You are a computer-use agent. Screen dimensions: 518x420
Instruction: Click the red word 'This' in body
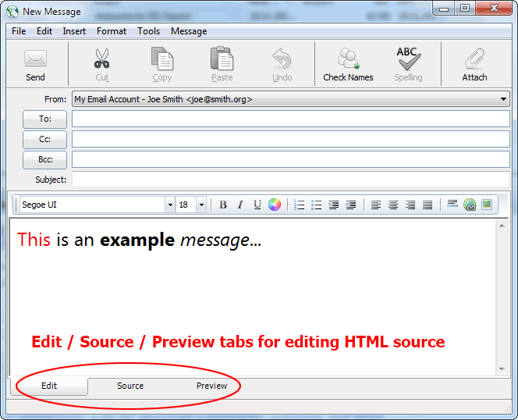34,240
